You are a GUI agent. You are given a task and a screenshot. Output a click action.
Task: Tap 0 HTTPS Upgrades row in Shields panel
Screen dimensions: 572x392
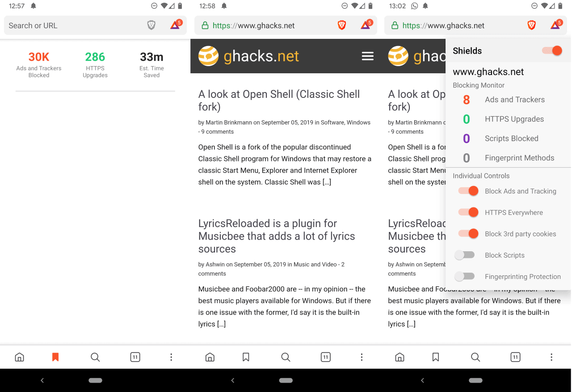pyautogui.click(x=508, y=119)
